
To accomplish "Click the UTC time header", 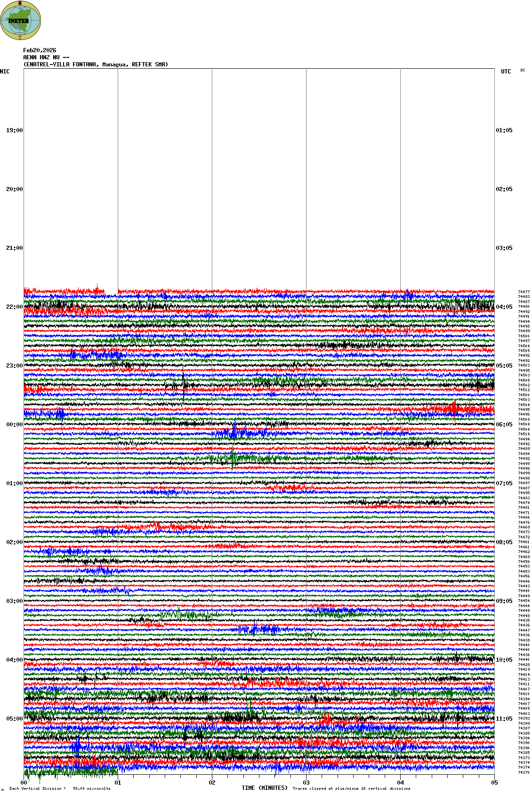I will click(x=506, y=72).
